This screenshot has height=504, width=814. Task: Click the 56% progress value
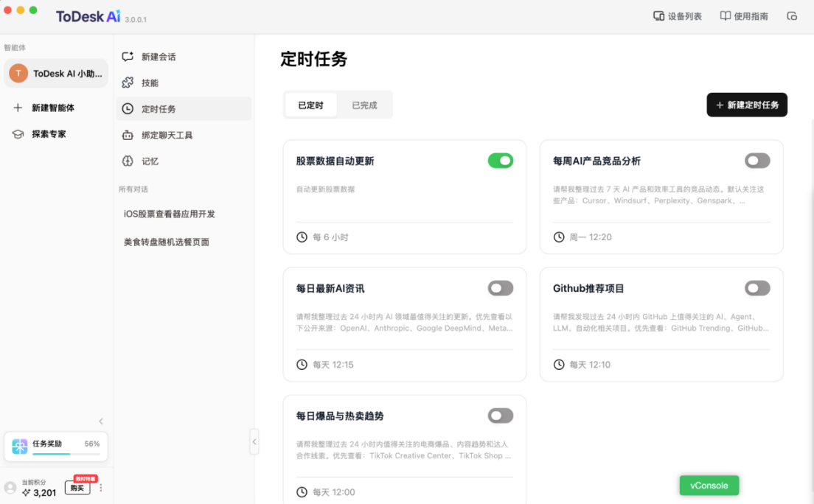[92, 444]
